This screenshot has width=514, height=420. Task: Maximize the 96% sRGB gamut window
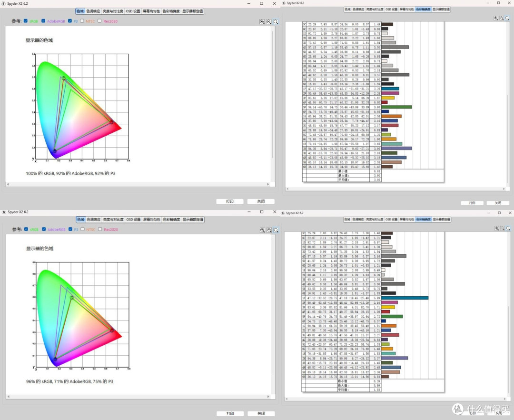[x=262, y=212]
